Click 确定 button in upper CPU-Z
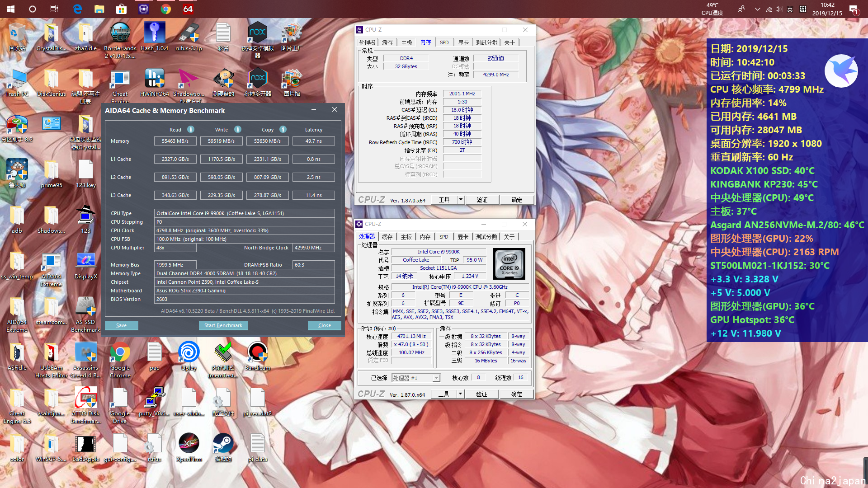The image size is (868, 488). [517, 200]
